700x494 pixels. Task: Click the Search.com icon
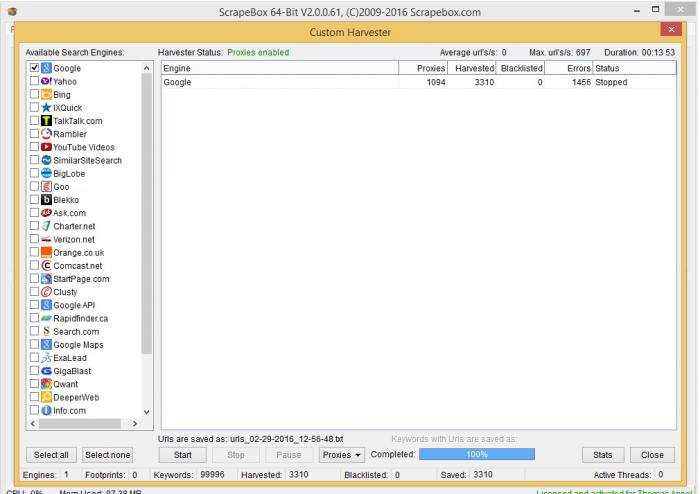[x=46, y=331]
